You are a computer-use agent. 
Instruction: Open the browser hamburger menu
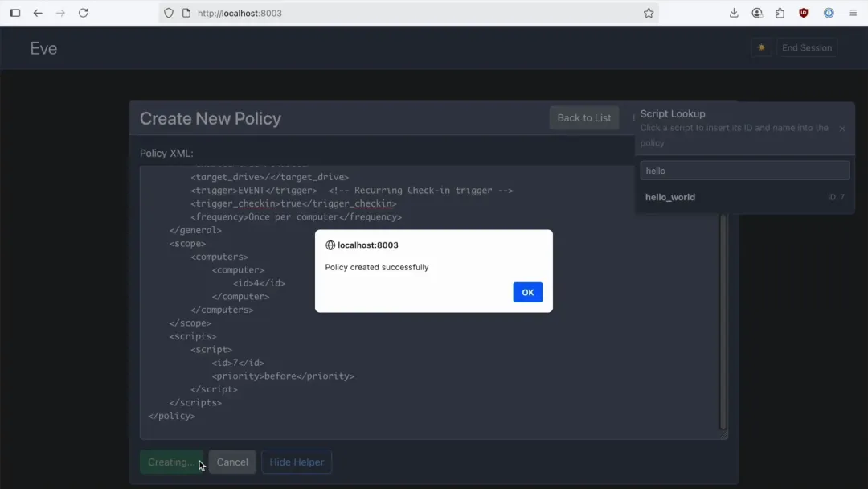(853, 13)
